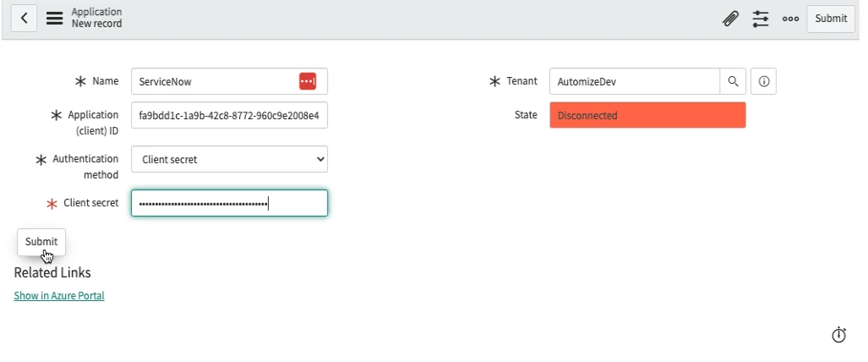This screenshot has width=868, height=362.
Task: Open the three-dot more options menu
Action: click(790, 19)
